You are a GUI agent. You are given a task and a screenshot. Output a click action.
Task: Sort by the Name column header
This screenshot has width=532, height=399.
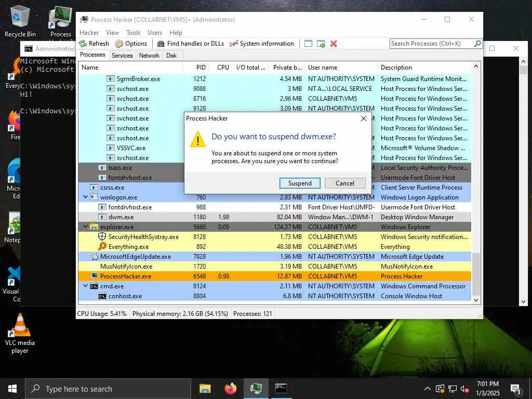130,68
